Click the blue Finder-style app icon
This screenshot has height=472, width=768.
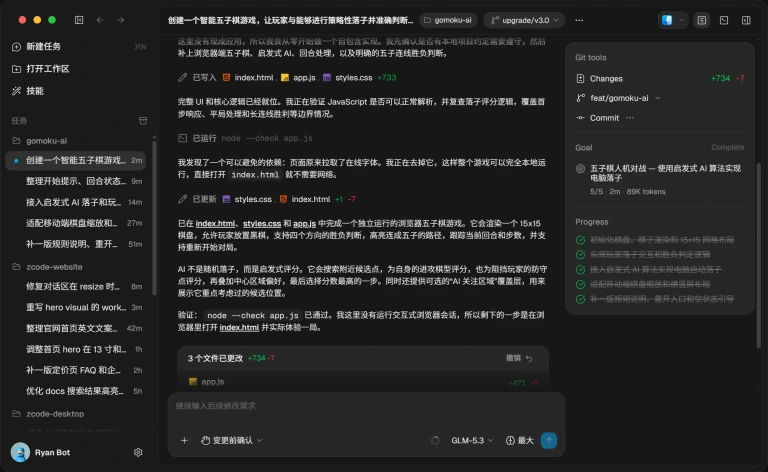(667, 20)
